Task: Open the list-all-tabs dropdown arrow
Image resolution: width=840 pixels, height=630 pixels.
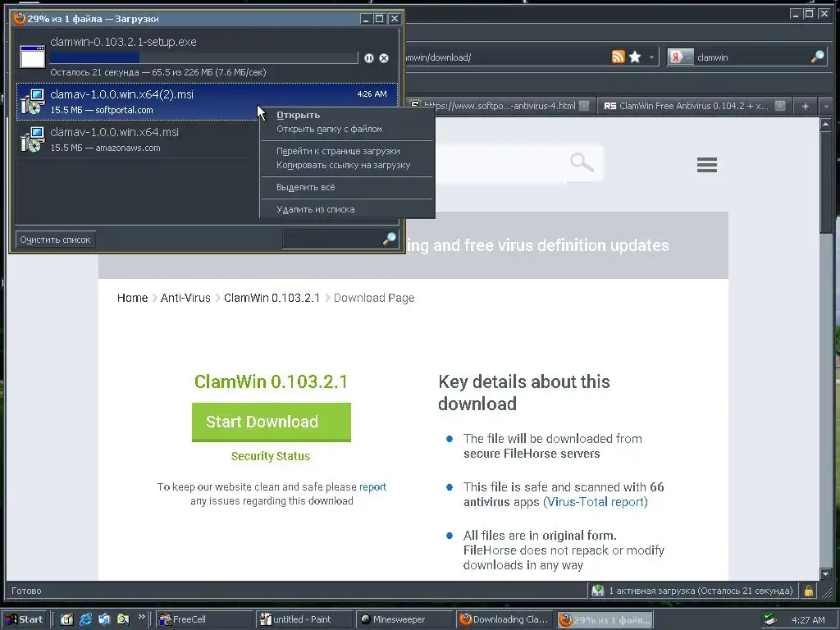Action: [826, 106]
